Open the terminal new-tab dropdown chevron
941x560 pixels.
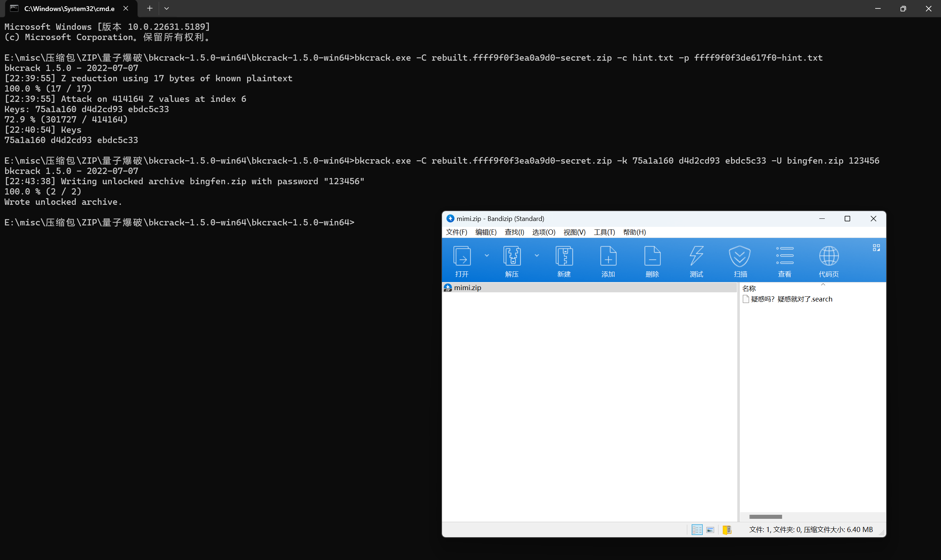point(166,8)
